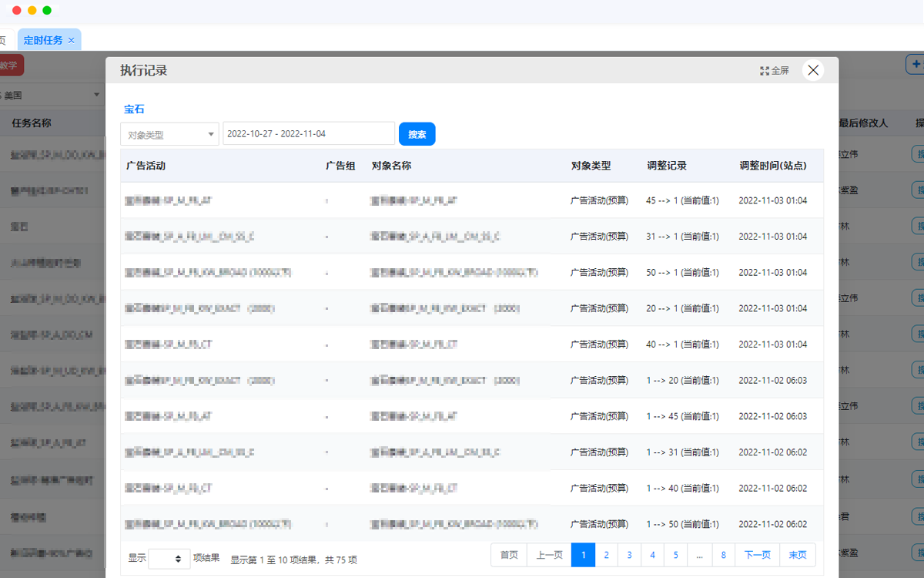Click the 对象名称 column header
The height and width of the screenshot is (578, 924).
pyautogui.click(x=391, y=166)
